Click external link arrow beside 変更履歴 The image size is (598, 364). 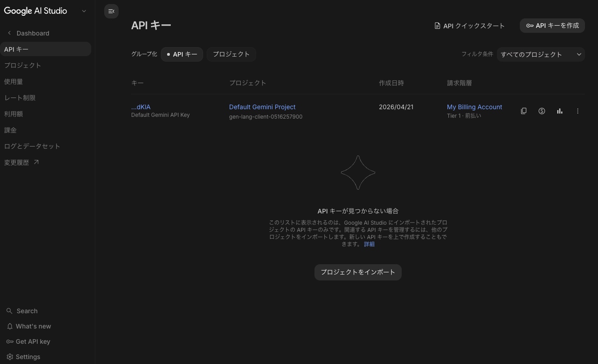pos(36,162)
